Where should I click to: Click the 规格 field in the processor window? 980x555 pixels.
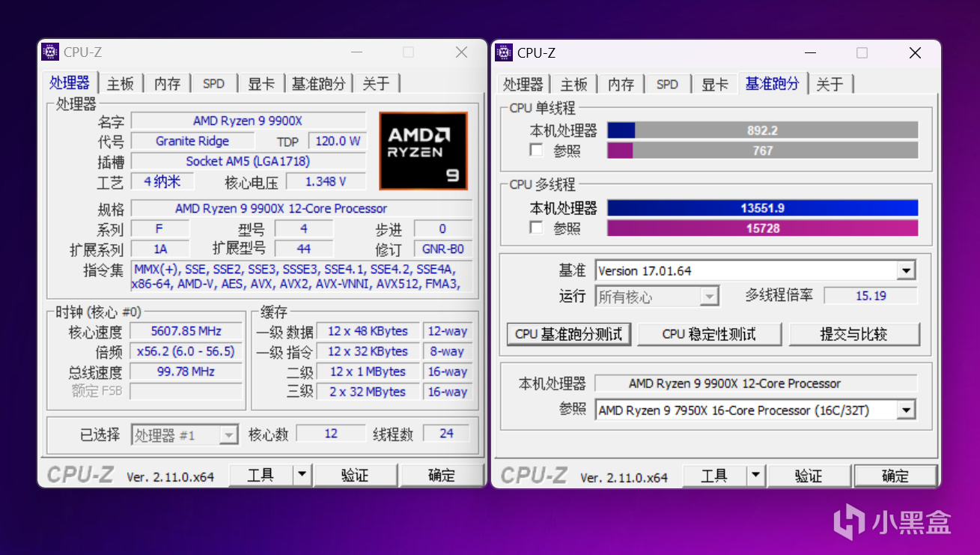pos(302,208)
